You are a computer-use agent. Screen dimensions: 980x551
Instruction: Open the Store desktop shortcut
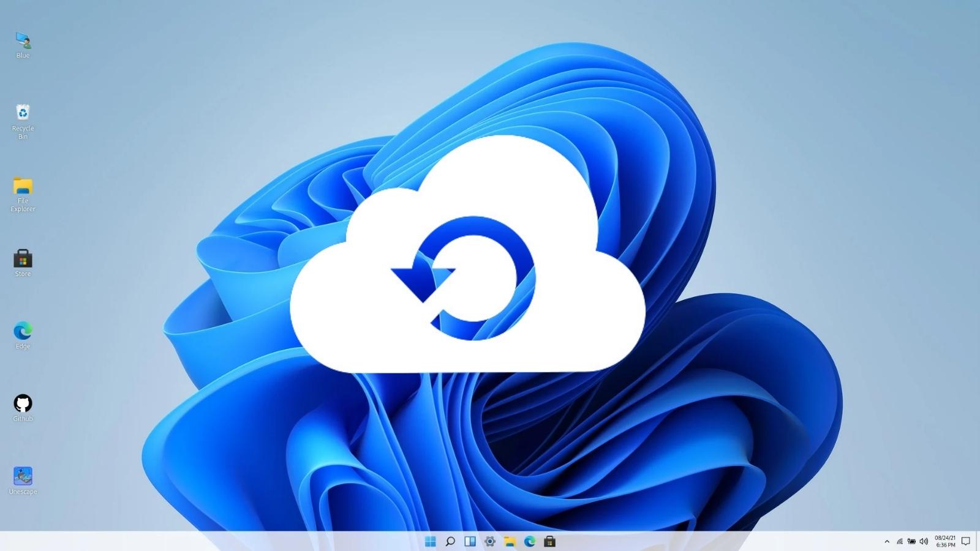pyautogui.click(x=23, y=263)
